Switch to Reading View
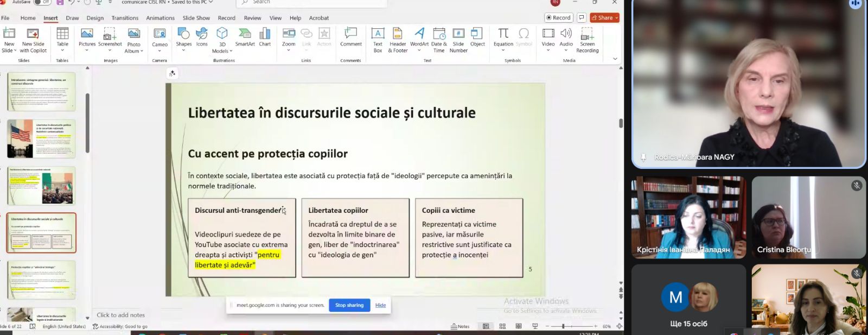The width and height of the screenshot is (868, 335). point(519,326)
